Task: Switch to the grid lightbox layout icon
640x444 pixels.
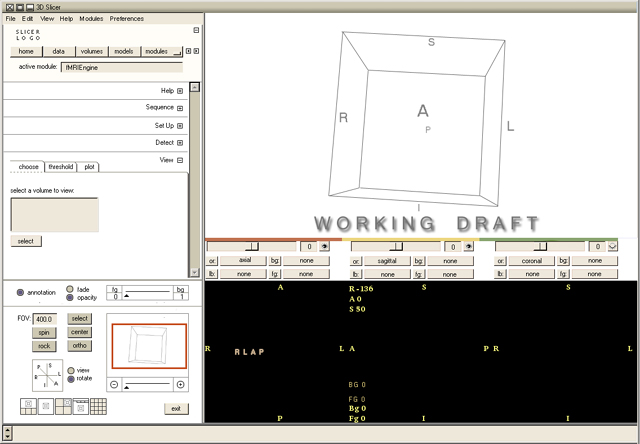Action: point(99,406)
